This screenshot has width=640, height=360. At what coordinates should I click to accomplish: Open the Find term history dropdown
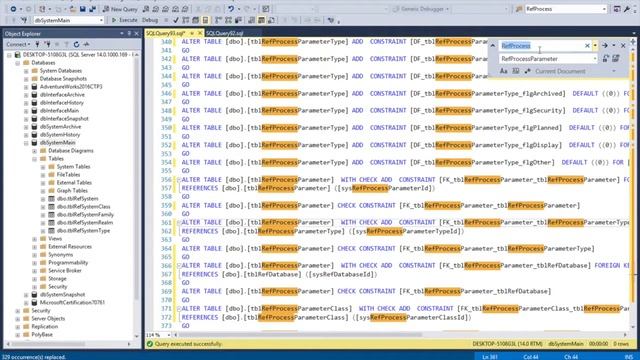point(595,46)
